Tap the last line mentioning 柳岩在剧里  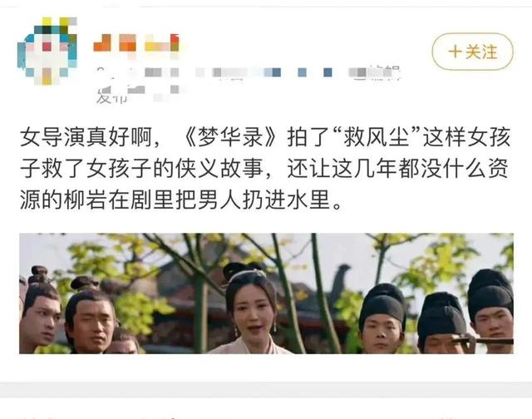(181, 200)
